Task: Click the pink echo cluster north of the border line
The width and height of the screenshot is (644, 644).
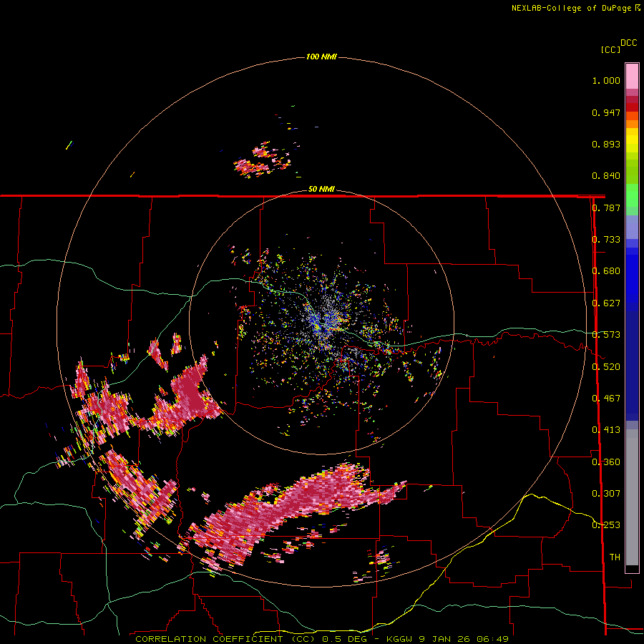Action: pos(263,160)
